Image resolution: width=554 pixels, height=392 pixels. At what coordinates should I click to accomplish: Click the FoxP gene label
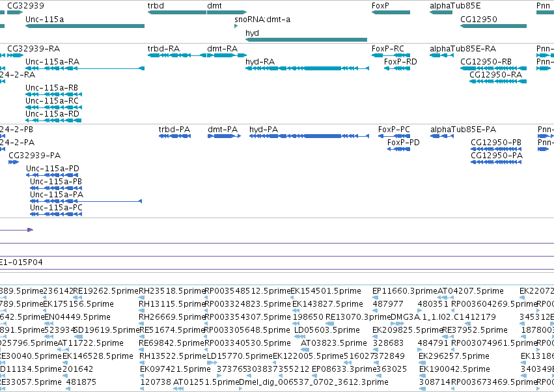tap(380, 6)
